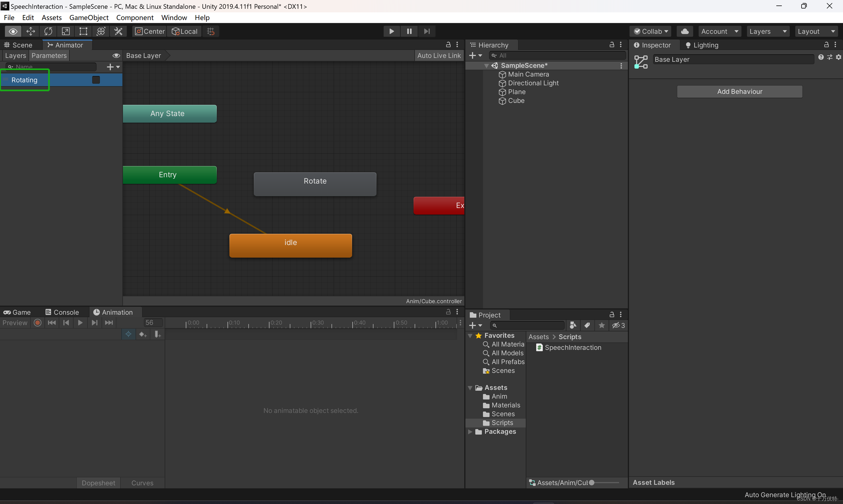Click the Add Behaviour button
The width and height of the screenshot is (843, 504).
point(739,91)
